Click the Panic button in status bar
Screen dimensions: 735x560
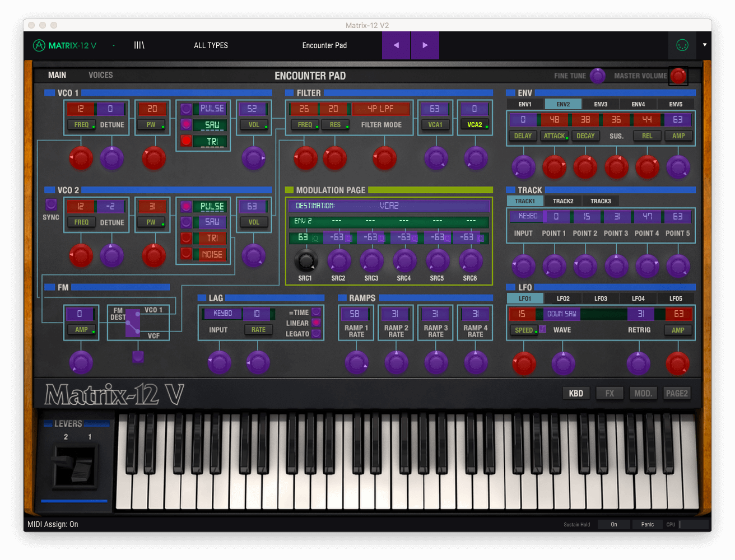648,524
